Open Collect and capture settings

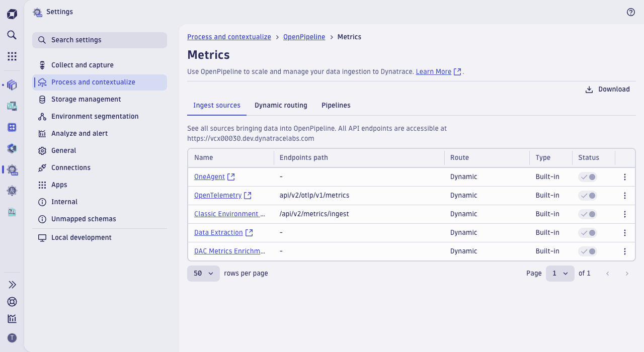pyautogui.click(x=100, y=65)
